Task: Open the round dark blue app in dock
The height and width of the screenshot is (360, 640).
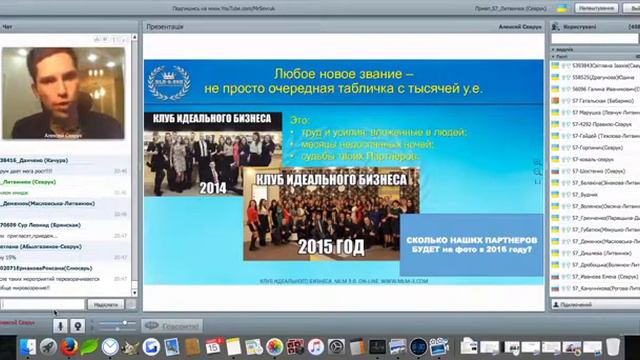Action: [418, 347]
